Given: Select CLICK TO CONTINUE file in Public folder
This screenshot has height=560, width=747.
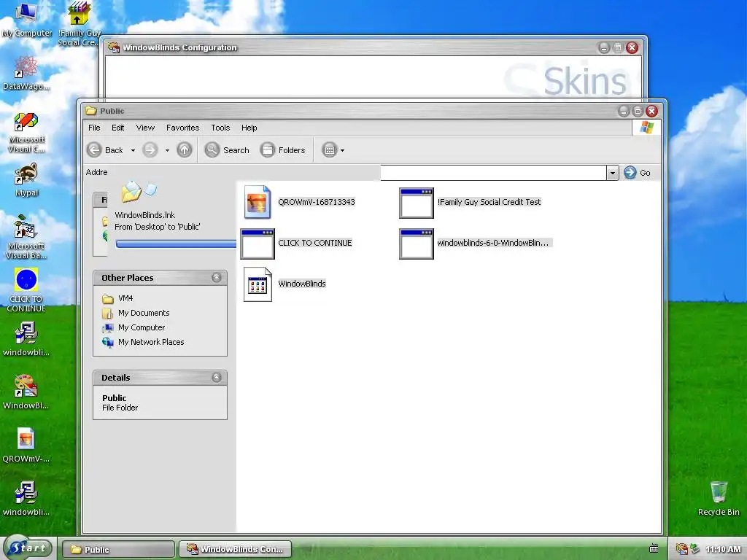Looking at the screenshot, I should click(x=296, y=244).
